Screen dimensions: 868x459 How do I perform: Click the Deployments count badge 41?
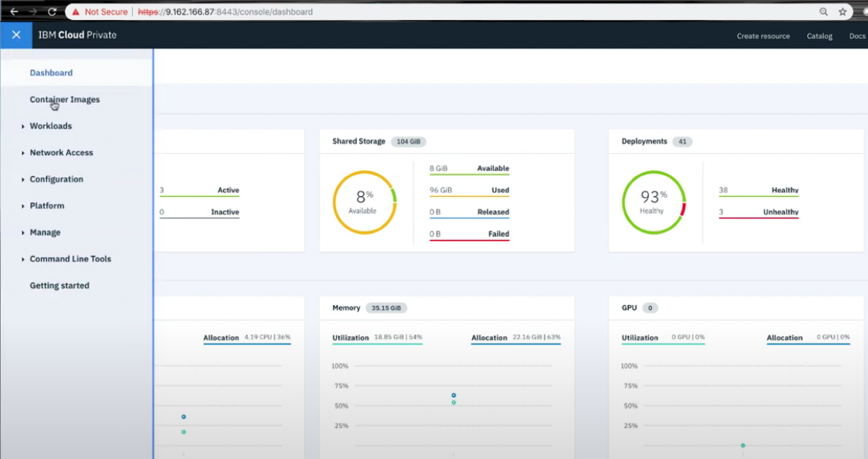point(683,141)
